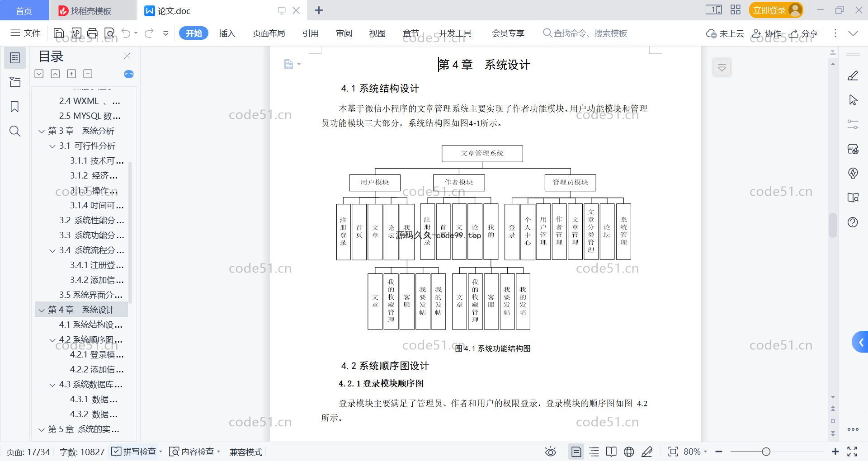The image size is (868, 461).
Task: Switch to outline view icon
Action: click(594, 452)
